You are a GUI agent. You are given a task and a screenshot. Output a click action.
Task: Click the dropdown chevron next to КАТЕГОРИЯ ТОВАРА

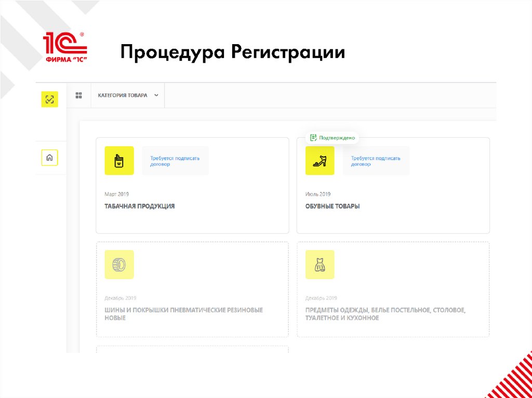(x=156, y=95)
